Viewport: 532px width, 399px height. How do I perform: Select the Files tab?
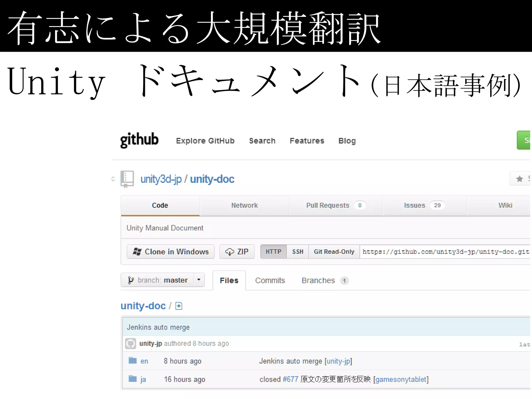click(229, 281)
